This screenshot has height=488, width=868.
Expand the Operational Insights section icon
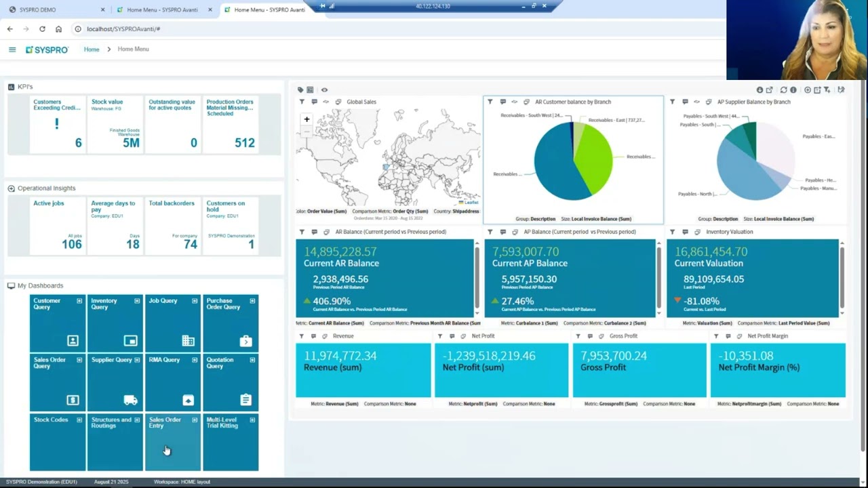pos(11,188)
